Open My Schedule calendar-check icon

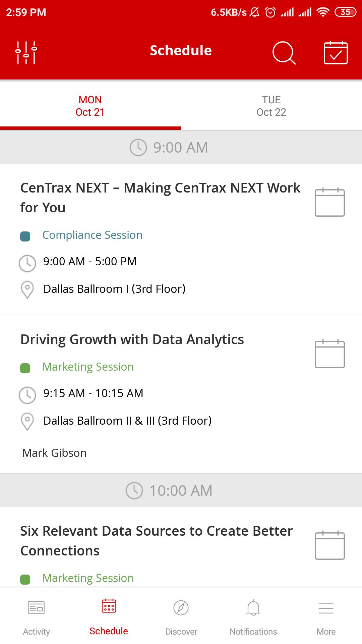point(336,52)
